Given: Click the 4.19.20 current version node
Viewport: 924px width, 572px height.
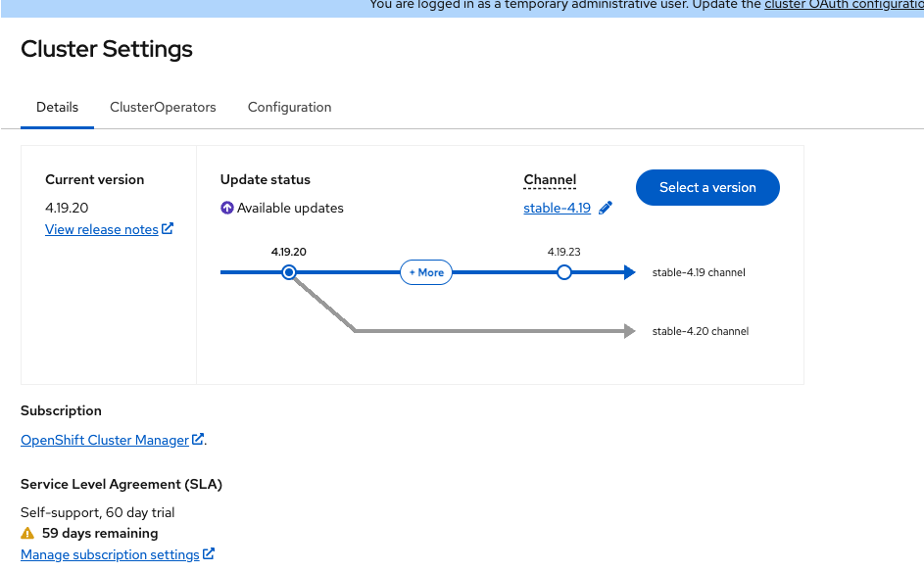Looking at the screenshot, I should pyautogui.click(x=289, y=272).
